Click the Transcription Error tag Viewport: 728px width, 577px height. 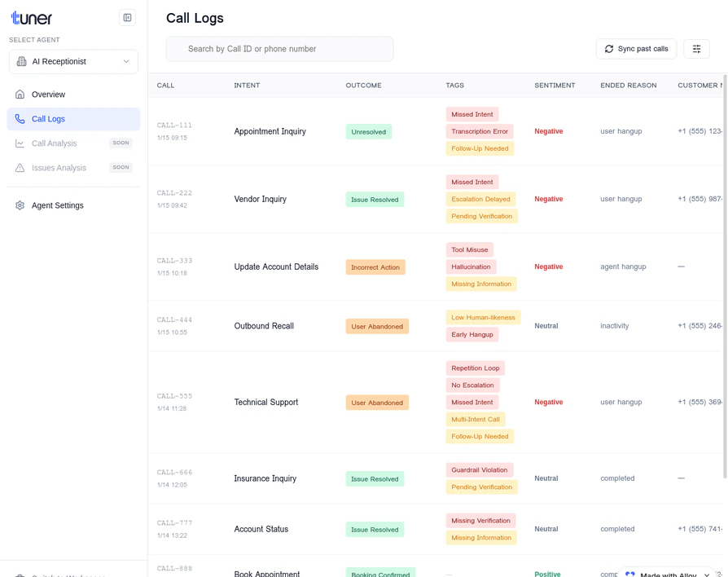click(480, 131)
